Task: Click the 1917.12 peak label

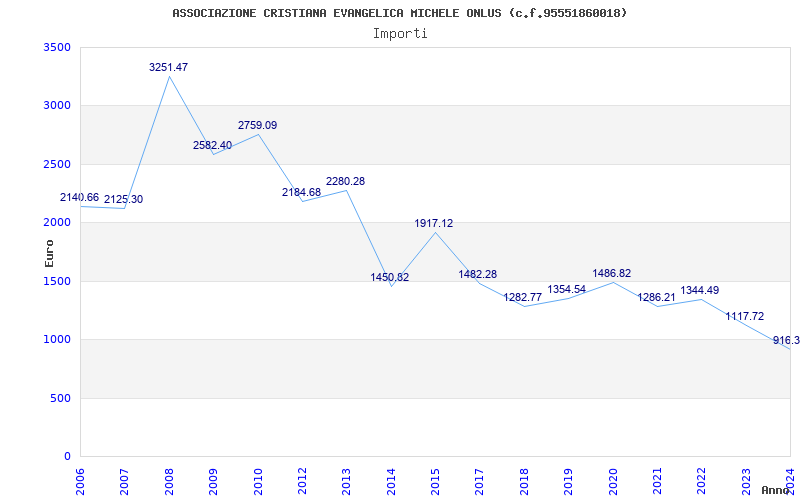Action: (x=434, y=223)
